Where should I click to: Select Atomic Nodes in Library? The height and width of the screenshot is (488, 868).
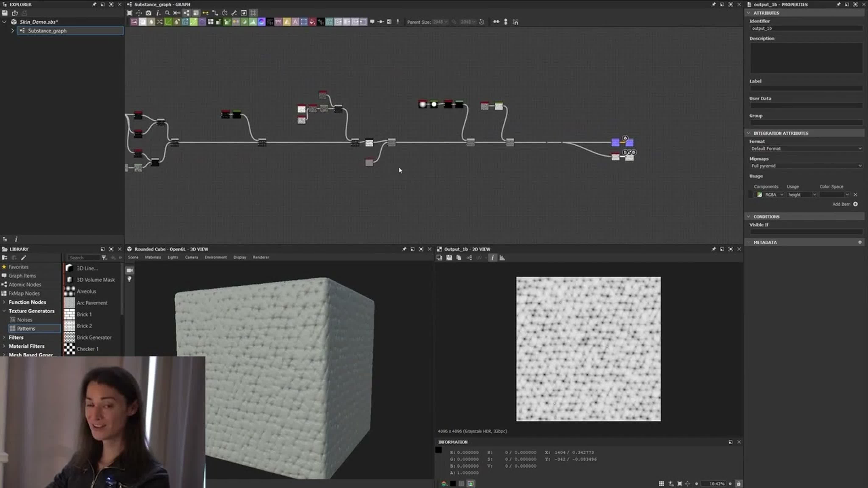25,285
